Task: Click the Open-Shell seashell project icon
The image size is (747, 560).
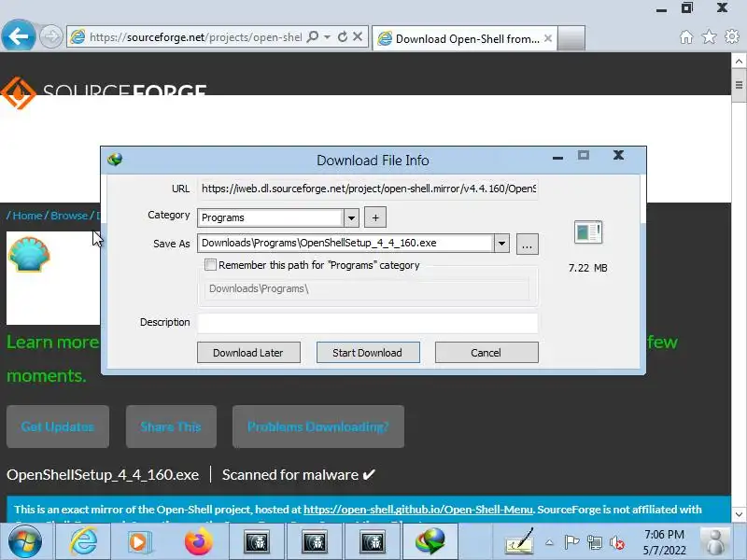Action: point(29,255)
